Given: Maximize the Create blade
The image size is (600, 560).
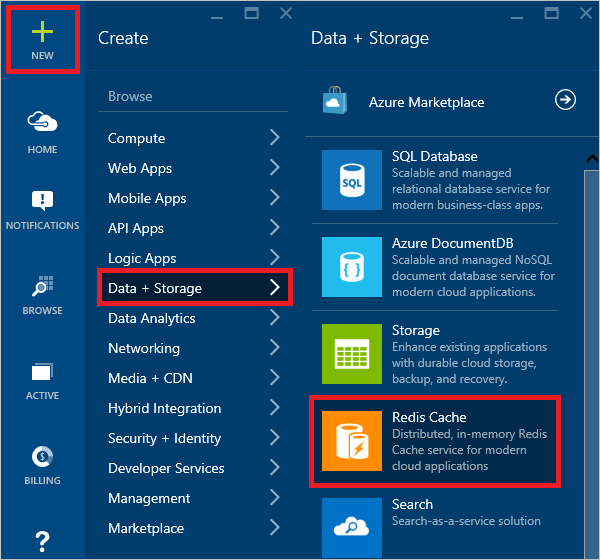Looking at the screenshot, I should coord(251,13).
